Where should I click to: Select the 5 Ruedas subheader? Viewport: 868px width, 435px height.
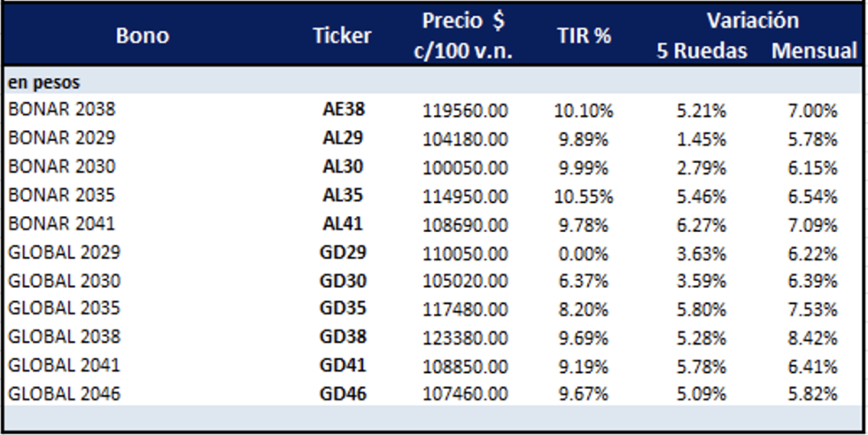703,51
